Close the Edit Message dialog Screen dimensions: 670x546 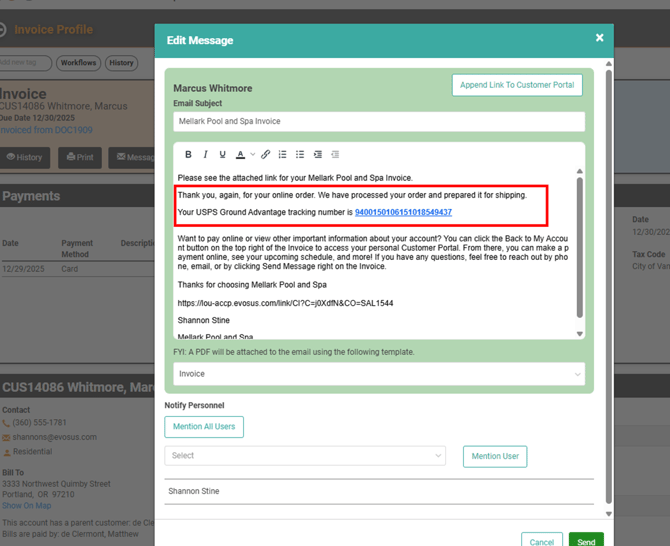(x=599, y=38)
